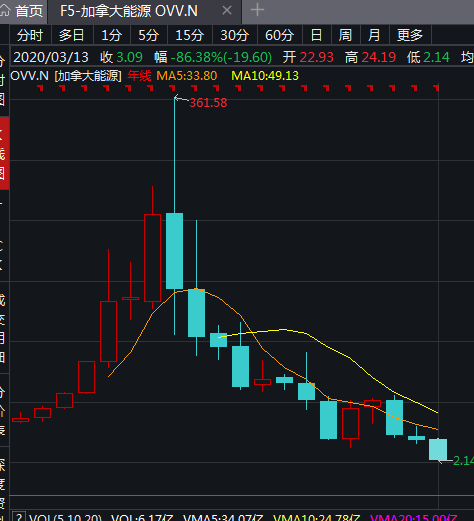
Task: Click the MA5:33.80 indicator label
Action: [187, 76]
